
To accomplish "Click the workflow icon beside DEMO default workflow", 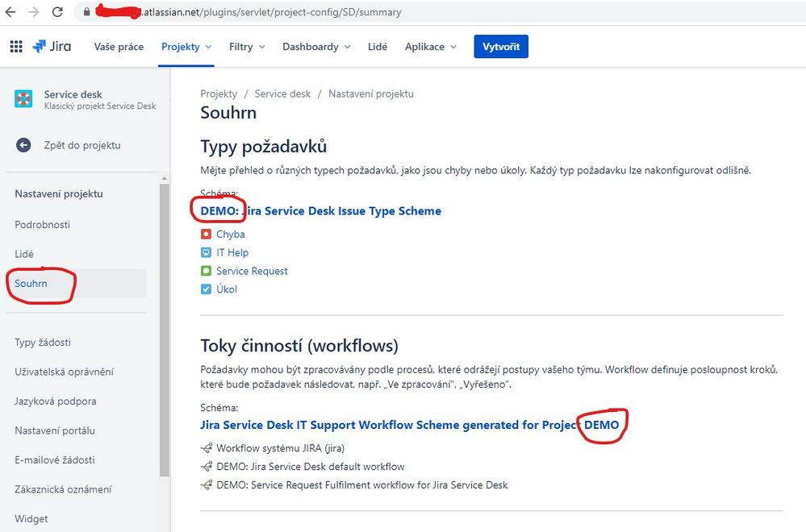I will click(x=208, y=466).
